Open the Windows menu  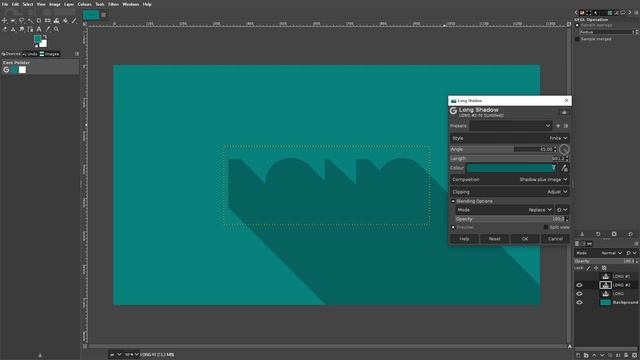[131, 4]
